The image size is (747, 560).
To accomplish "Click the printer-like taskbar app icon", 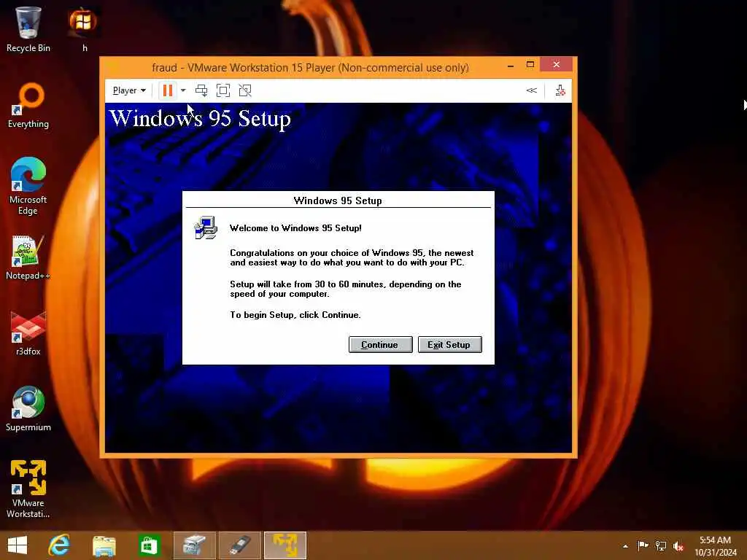I will click(x=194, y=545).
